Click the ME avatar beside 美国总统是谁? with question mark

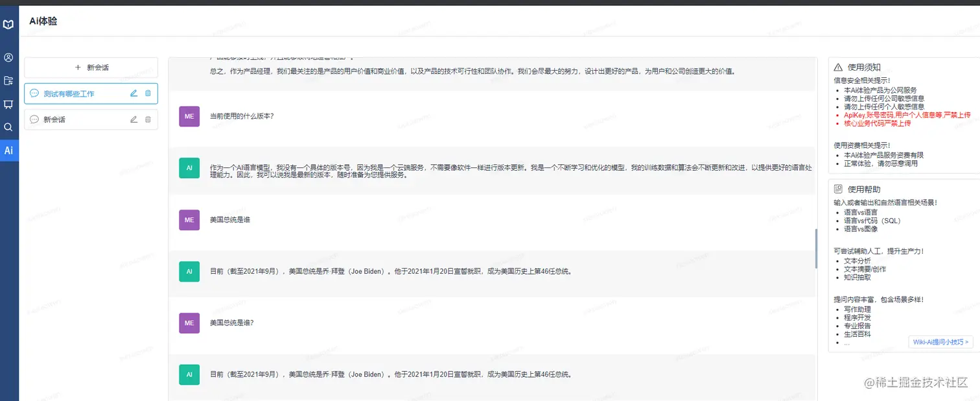189,322
